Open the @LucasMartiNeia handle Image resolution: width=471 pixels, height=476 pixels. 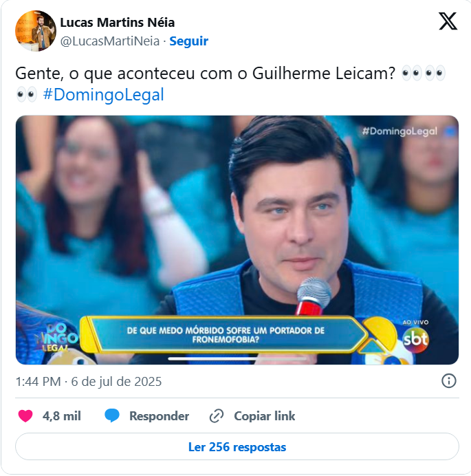point(110,41)
